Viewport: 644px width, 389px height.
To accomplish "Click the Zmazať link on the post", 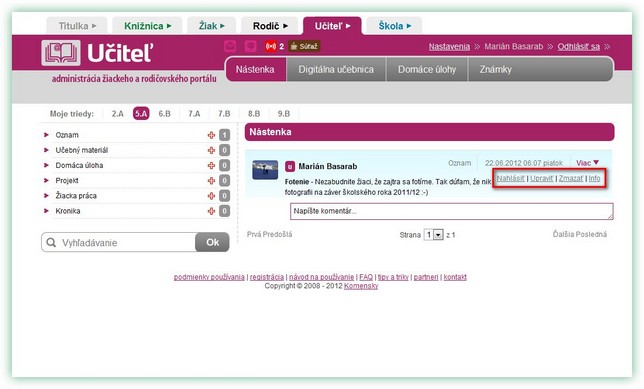I will tap(571, 178).
